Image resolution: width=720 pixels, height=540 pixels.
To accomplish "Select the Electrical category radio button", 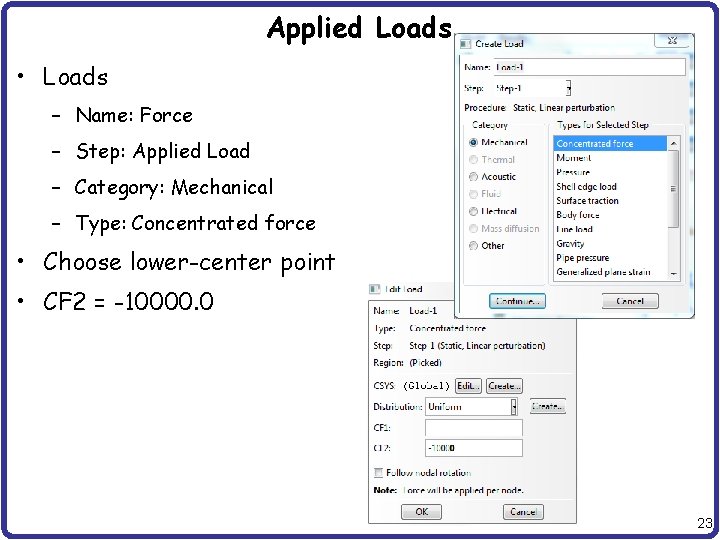I will point(473,211).
